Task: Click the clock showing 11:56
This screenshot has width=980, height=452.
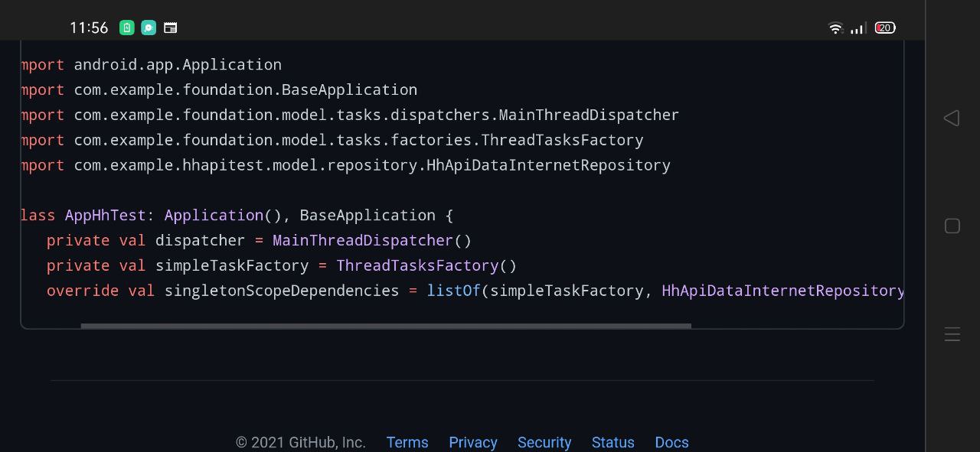Action: (89, 28)
